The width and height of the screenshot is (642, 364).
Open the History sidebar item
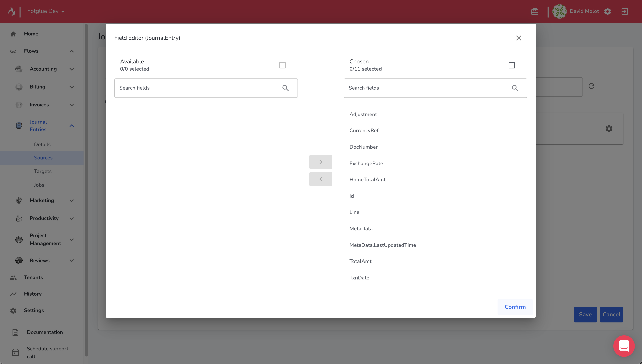tap(33, 294)
